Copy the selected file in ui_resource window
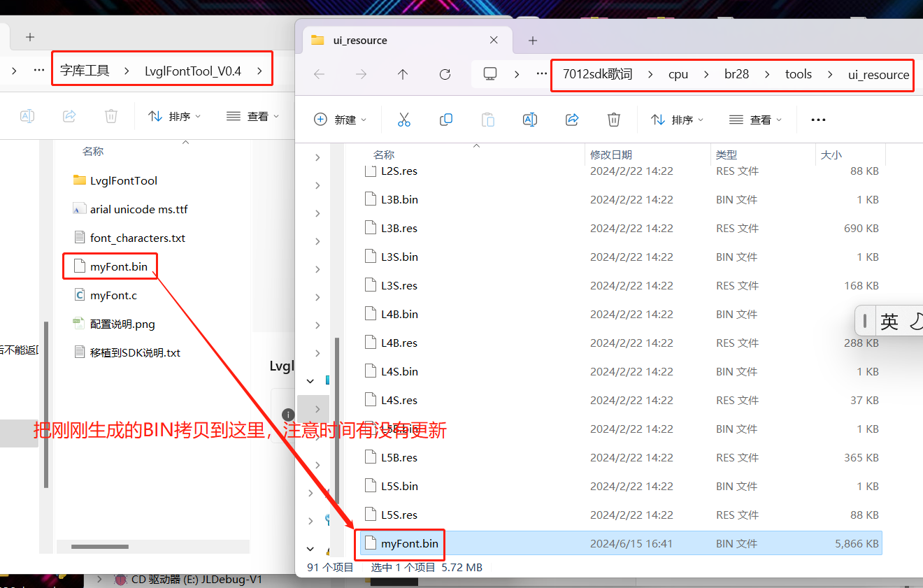 (446, 120)
